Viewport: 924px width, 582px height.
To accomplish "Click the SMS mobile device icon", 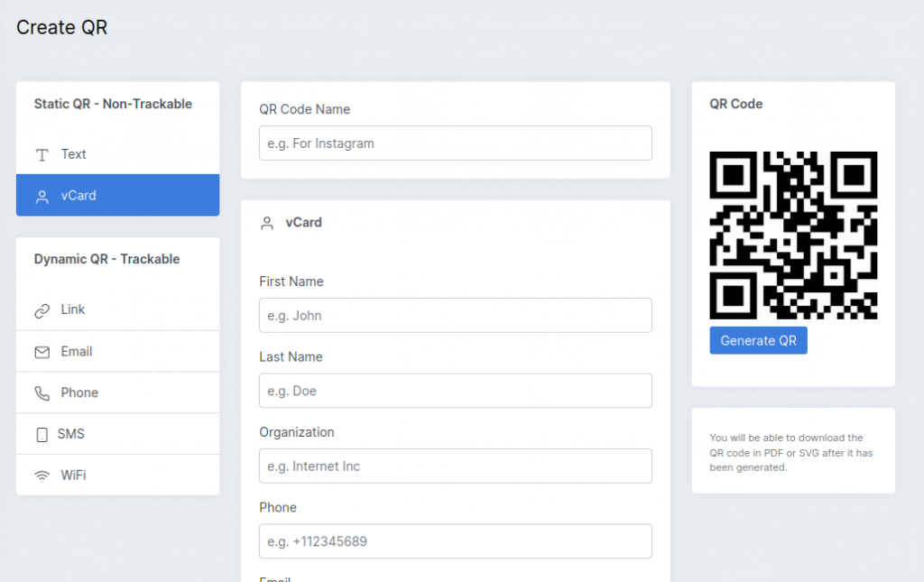I will (42, 435).
